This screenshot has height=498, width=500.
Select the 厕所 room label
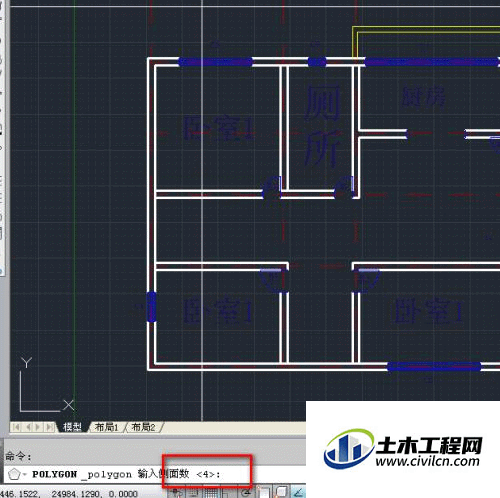[x=323, y=125]
